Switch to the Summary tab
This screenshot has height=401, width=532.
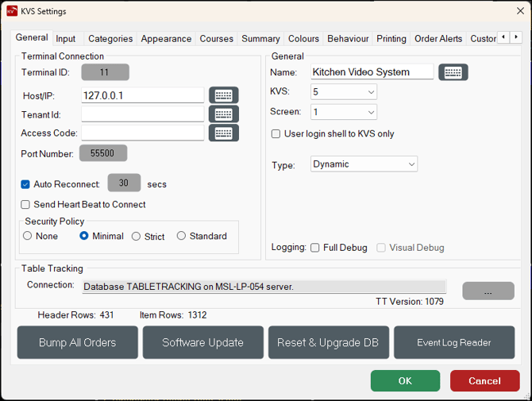(x=260, y=39)
